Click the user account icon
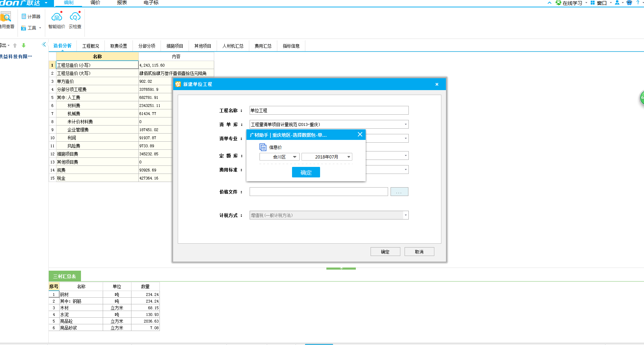Screen dimensions: 644x345 pos(617,3)
